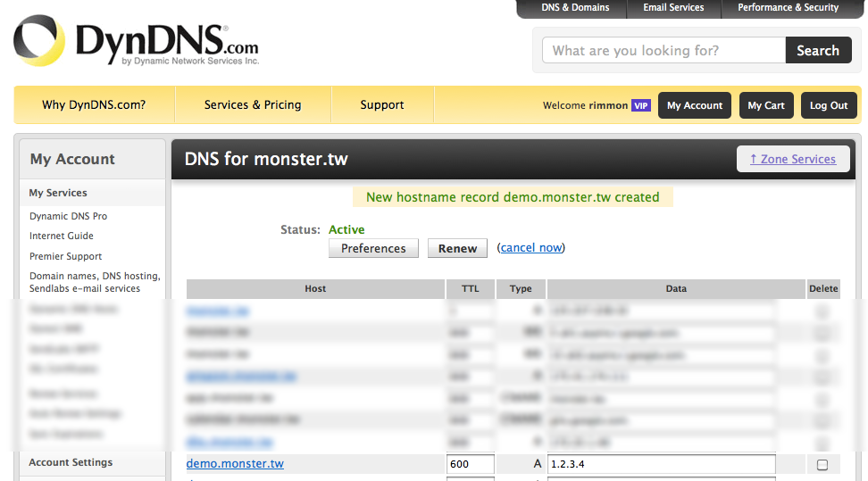
Task: Click the Renew button
Action: click(x=457, y=248)
